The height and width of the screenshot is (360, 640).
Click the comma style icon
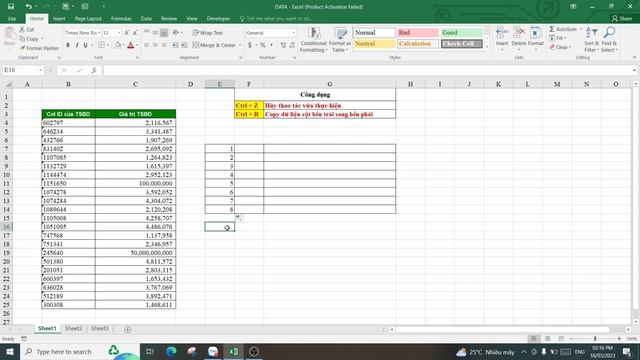point(271,45)
